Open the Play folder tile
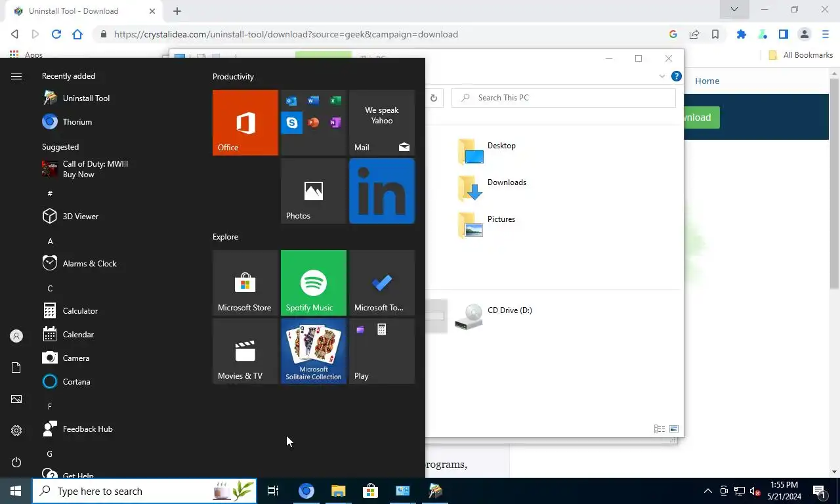The image size is (840, 504). (382, 351)
